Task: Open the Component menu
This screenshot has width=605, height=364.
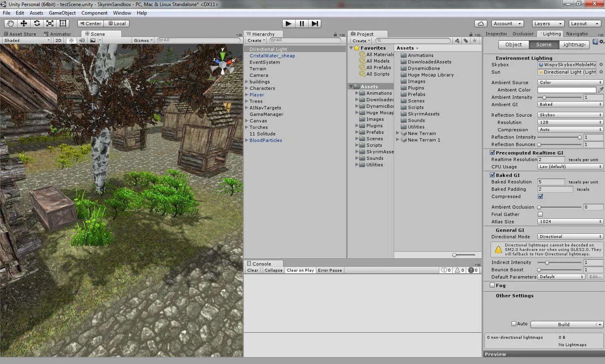Action: tap(94, 13)
